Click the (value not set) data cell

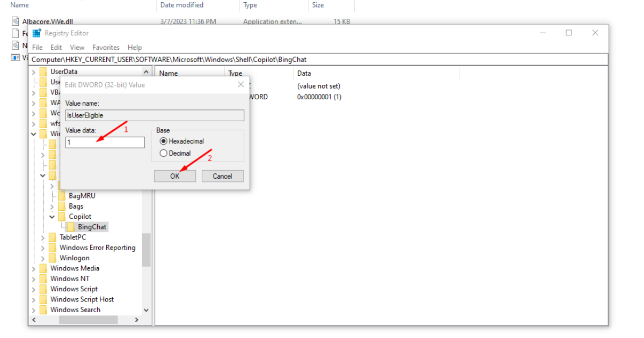(319, 86)
